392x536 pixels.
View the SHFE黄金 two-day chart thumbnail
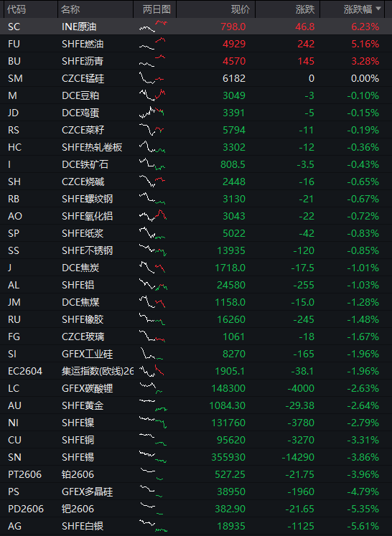point(153,405)
